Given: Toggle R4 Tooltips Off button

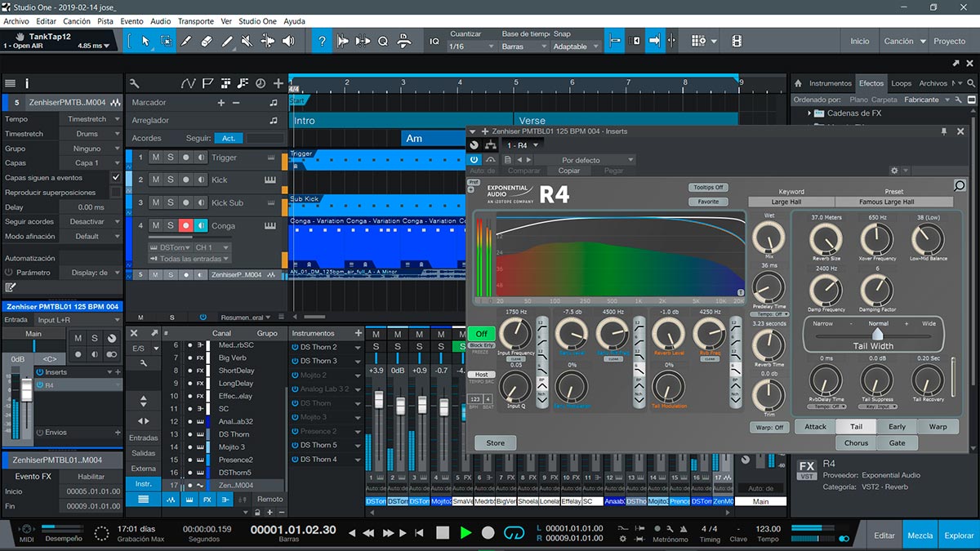Looking at the screenshot, I should (708, 188).
